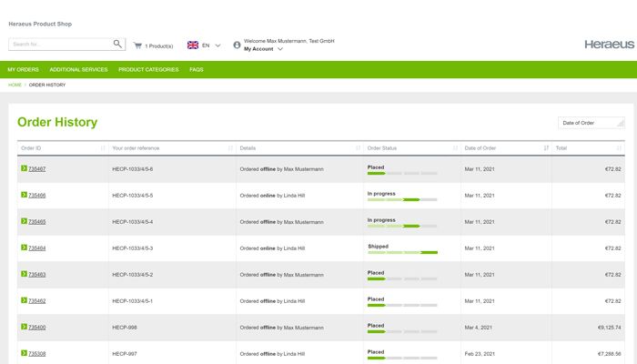The image size is (637, 364).
Task: Click green arrow icon beside order 735467
Action: click(x=24, y=168)
